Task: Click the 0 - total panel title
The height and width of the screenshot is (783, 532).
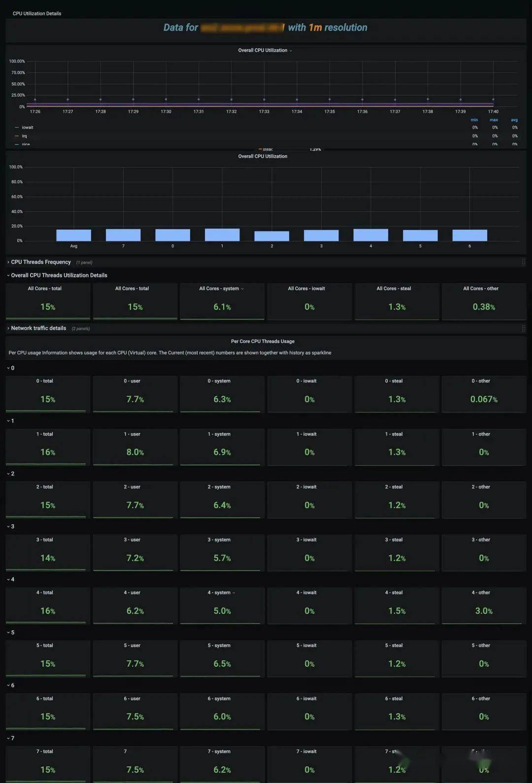Action: coord(44,381)
